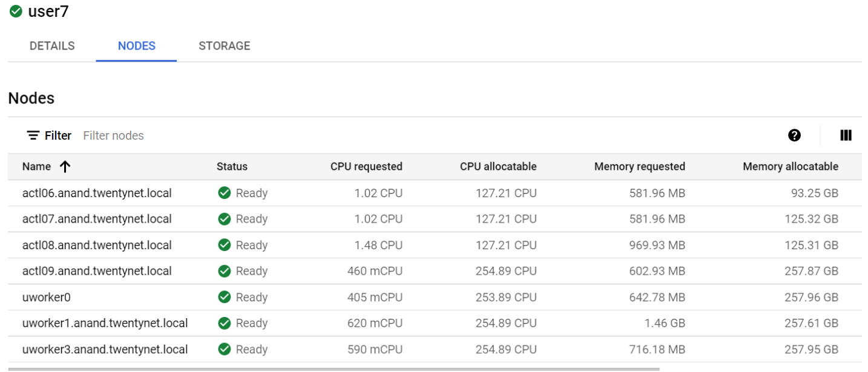Screen dimensions: 868x372
Task: Sort by Status column header
Action: pos(232,166)
